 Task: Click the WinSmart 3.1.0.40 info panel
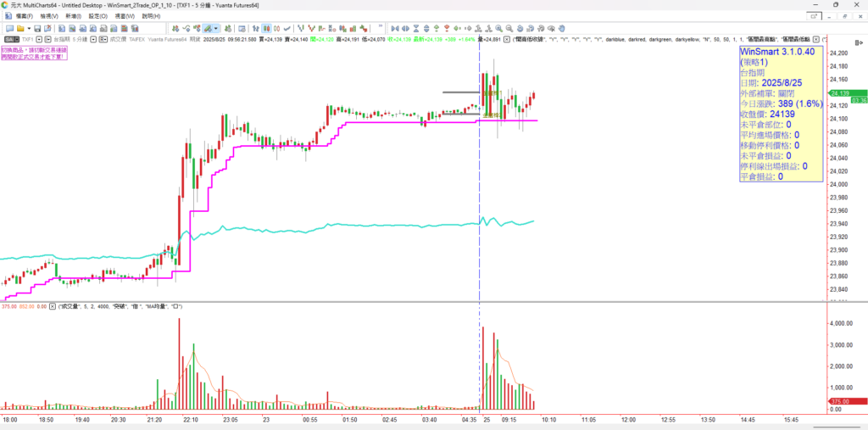point(780,114)
